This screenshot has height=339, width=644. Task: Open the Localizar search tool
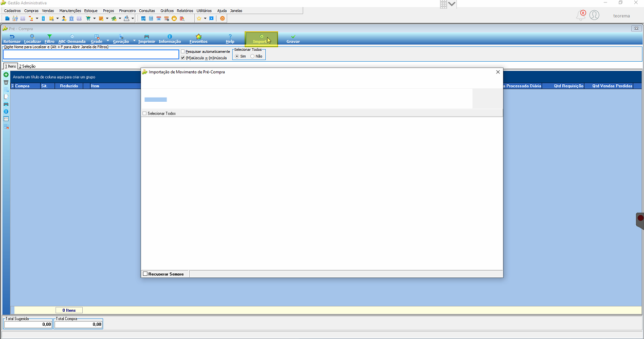point(32,39)
